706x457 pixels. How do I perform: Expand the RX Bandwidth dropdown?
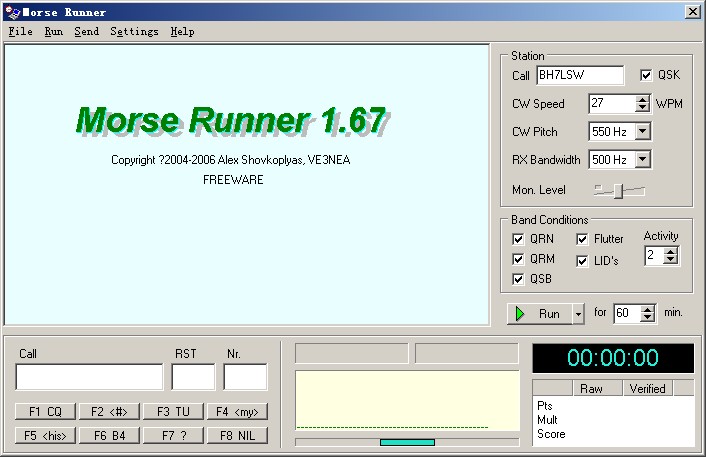pyautogui.click(x=643, y=159)
